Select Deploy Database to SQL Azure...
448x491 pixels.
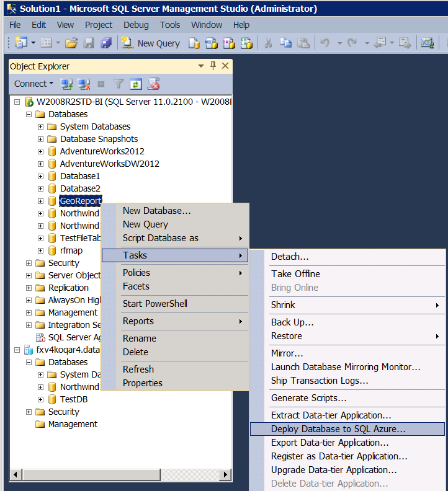pyautogui.click(x=347, y=429)
